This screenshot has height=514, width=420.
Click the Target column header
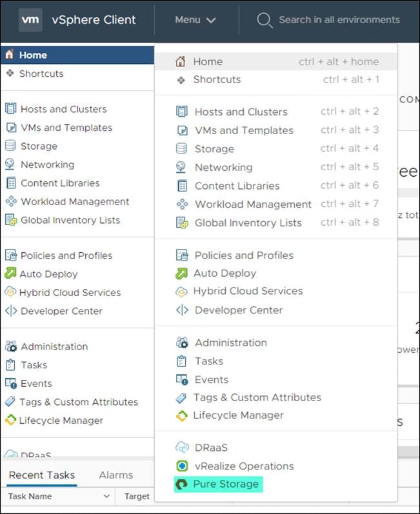pyautogui.click(x=137, y=497)
